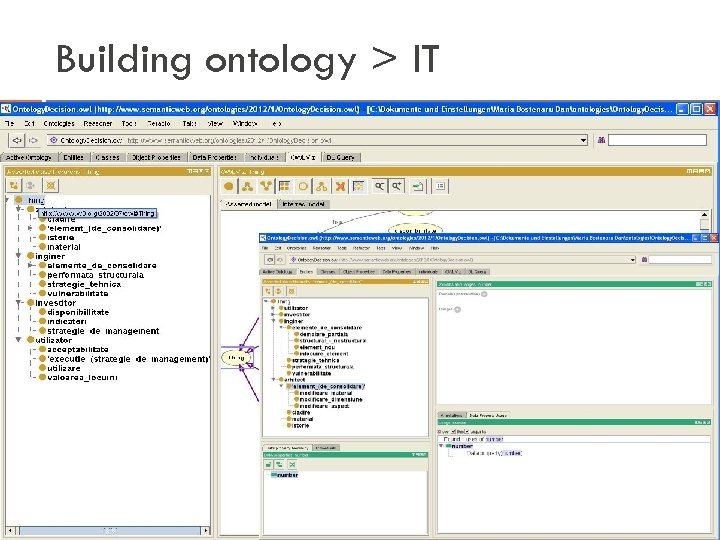
Task: Select the Inferred model tab in OWLViz
Action: pyautogui.click(x=304, y=204)
